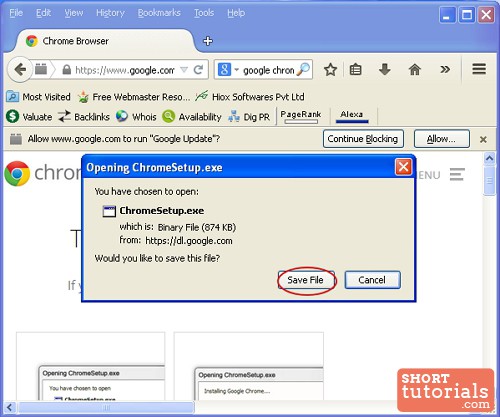Go back with the back arrow
The height and width of the screenshot is (417, 500).
point(20,70)
